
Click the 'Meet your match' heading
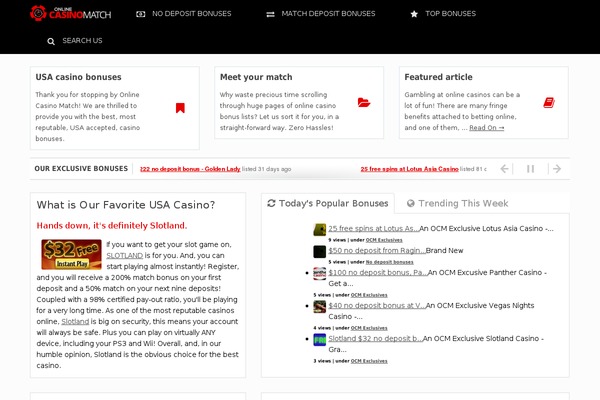coord(256,77)
